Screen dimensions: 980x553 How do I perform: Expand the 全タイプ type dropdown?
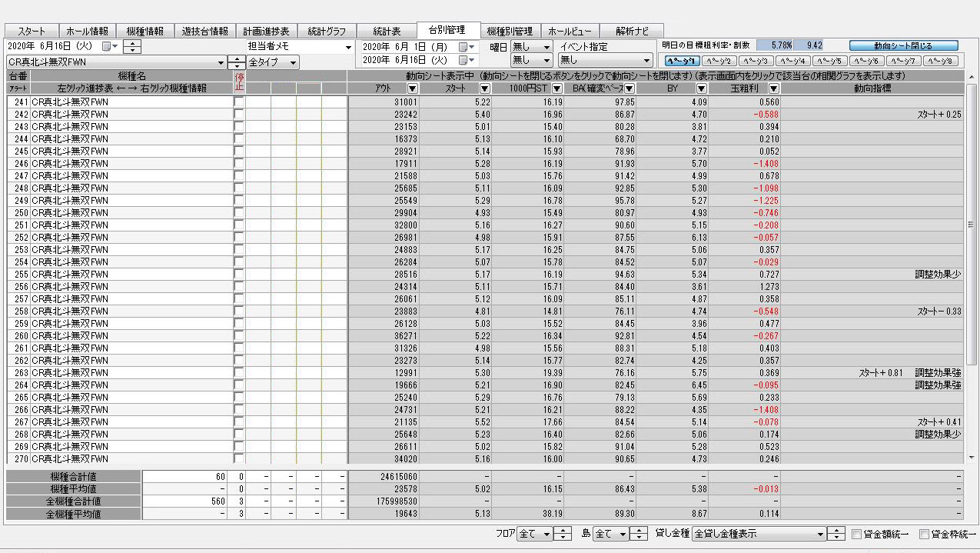(294, 62)
